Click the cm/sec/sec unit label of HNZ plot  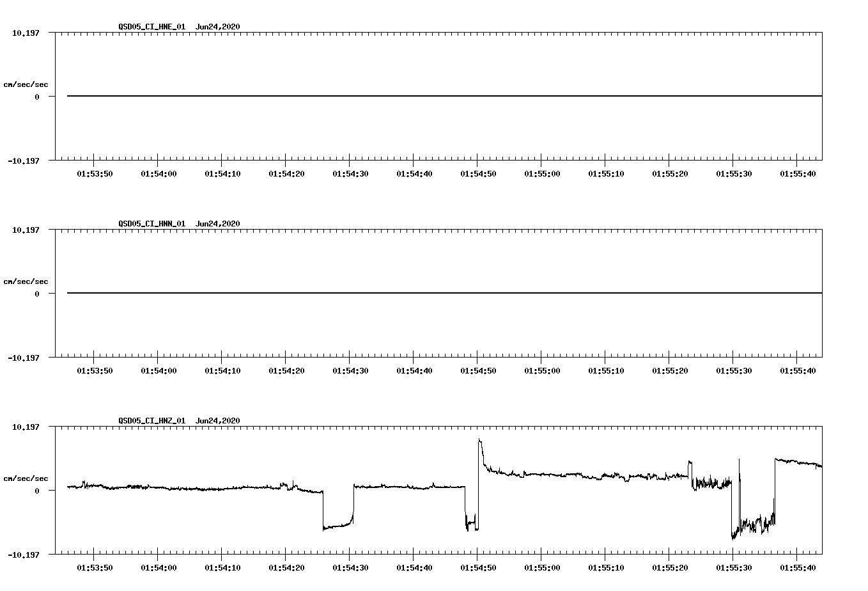(26, 478)
